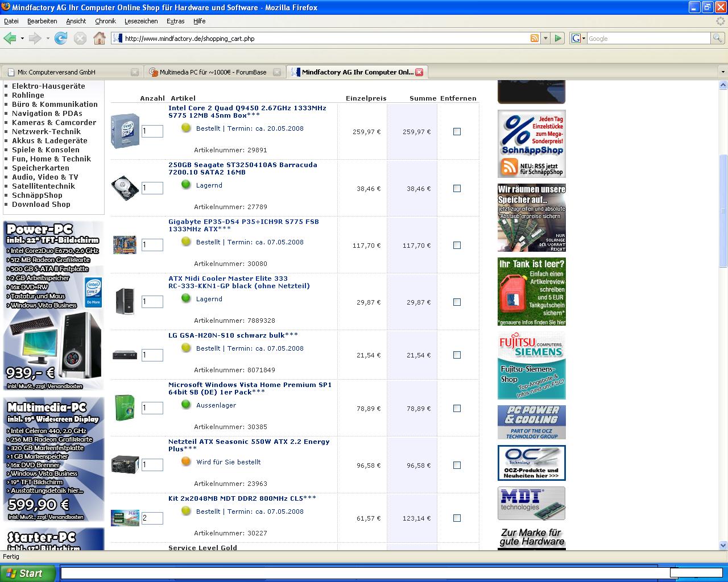Image resolution: width=728 pixels, height=582 pixels.
Task: Open the Seasonic power supply thumbnail
Action: point(125,465)
